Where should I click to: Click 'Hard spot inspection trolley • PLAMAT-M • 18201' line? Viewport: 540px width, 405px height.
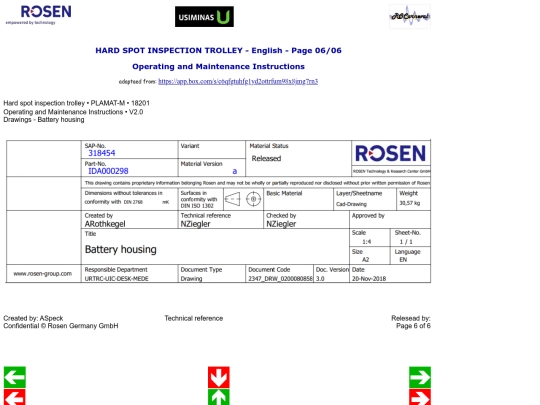(76, 103)
